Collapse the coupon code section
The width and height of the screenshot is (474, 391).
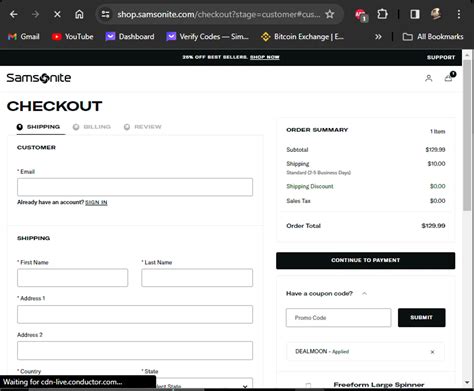click(x=364, y=294)
